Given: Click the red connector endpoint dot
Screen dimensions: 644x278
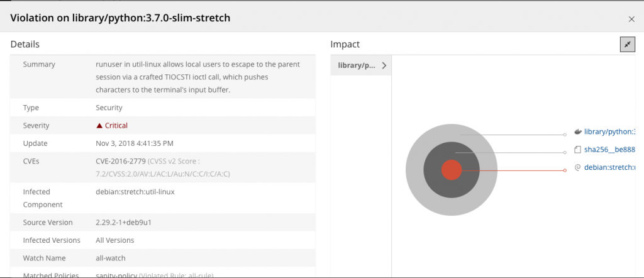Looking at the screenshot, I should 565,170.
